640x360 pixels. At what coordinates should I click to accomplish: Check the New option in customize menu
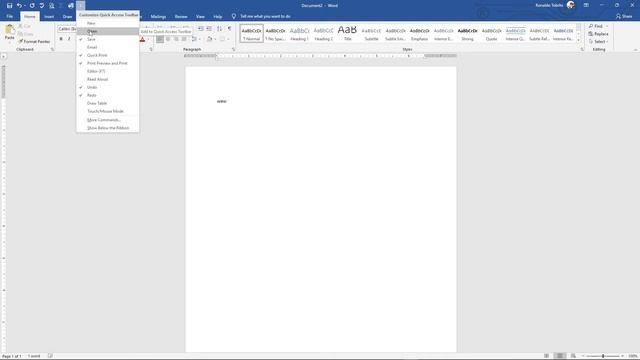[x=108, y=23]
